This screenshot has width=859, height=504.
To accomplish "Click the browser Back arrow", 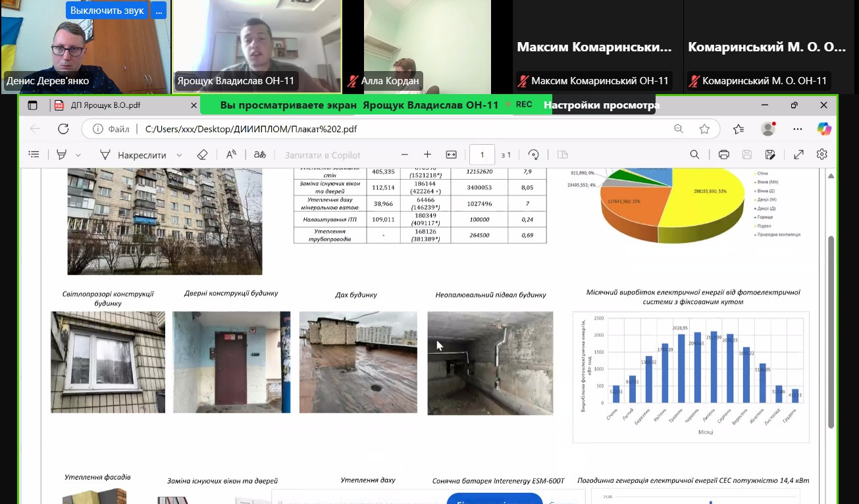I will 35,129.
